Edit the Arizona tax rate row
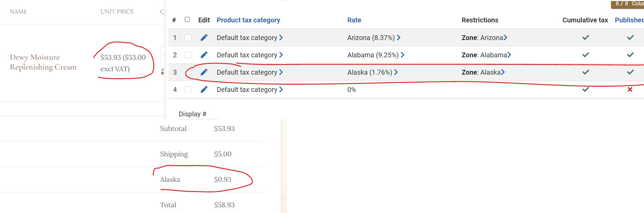This screenshot has width=644, height=213. [x=204, y=38]
